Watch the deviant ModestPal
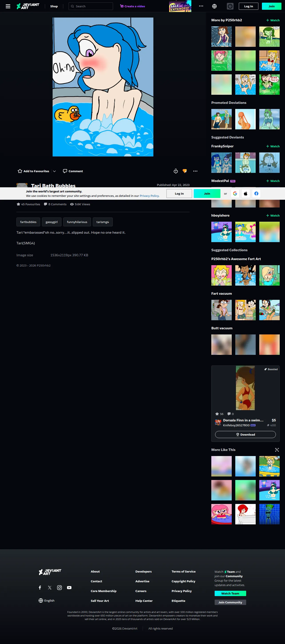Image resolution: width=285 pixels, height=644 pixels. click(x=273, y=181)
